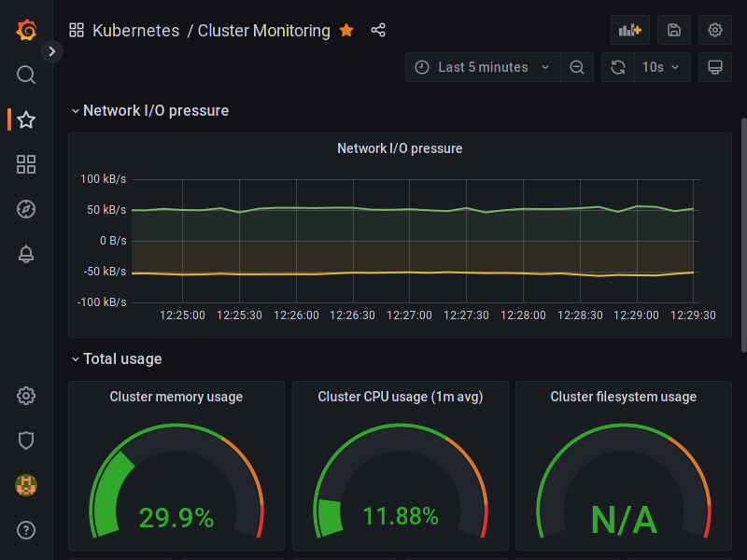
Task: Open the Help question mark icon
Action: point(26,530)
